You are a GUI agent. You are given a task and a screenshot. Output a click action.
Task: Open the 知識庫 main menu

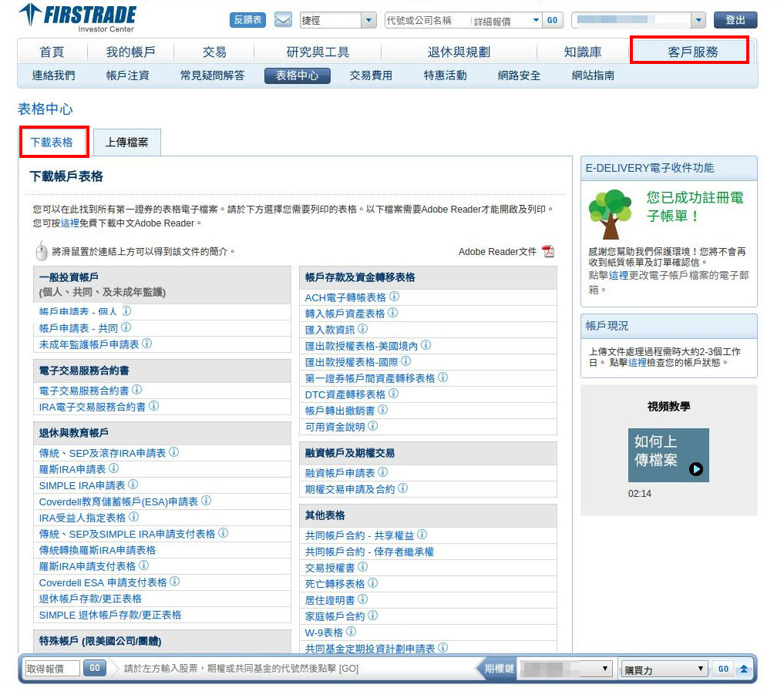583,52
